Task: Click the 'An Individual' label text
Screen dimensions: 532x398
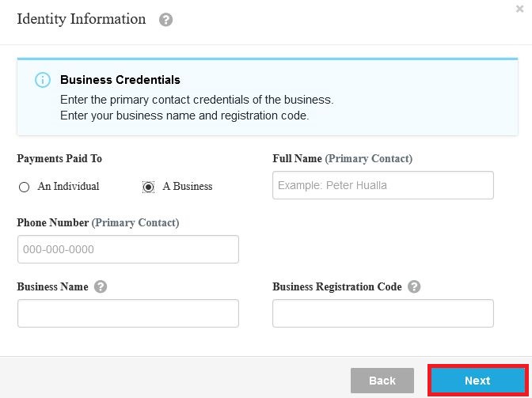Action: click(x=68, y=186)
